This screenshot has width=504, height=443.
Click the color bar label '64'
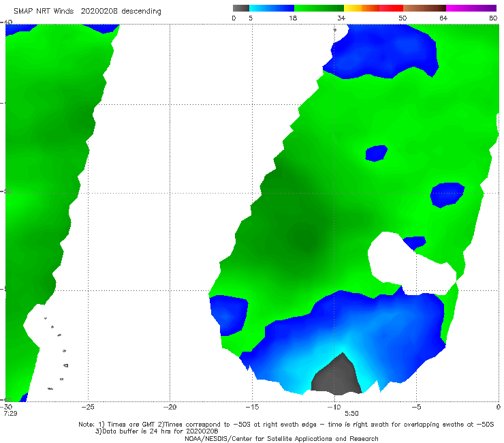pos(443,18)
